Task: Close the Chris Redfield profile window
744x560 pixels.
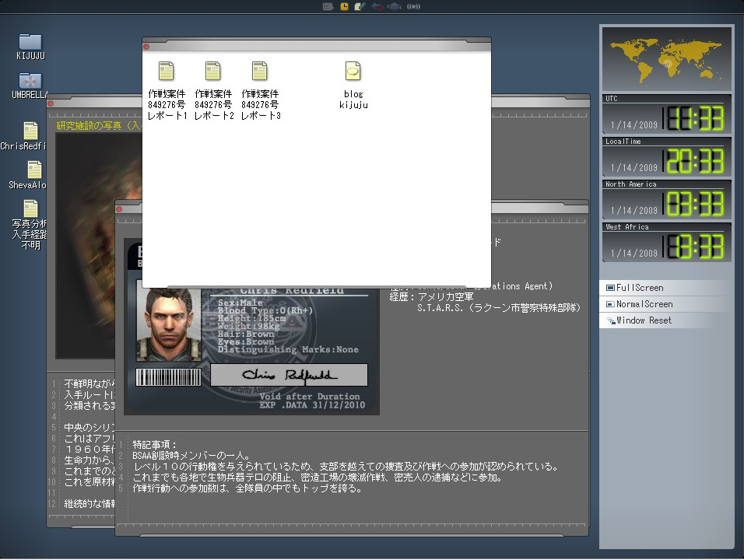Action: 120,209
